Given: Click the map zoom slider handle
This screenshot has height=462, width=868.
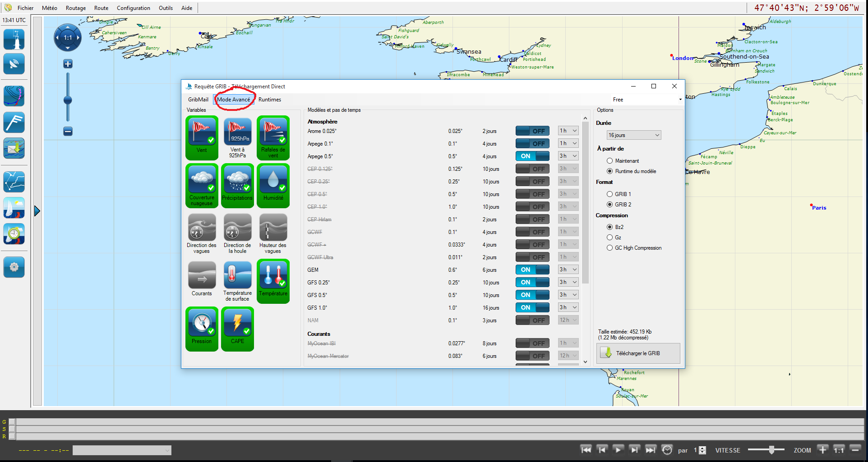Looking at the screenshot, I should 68,100.
